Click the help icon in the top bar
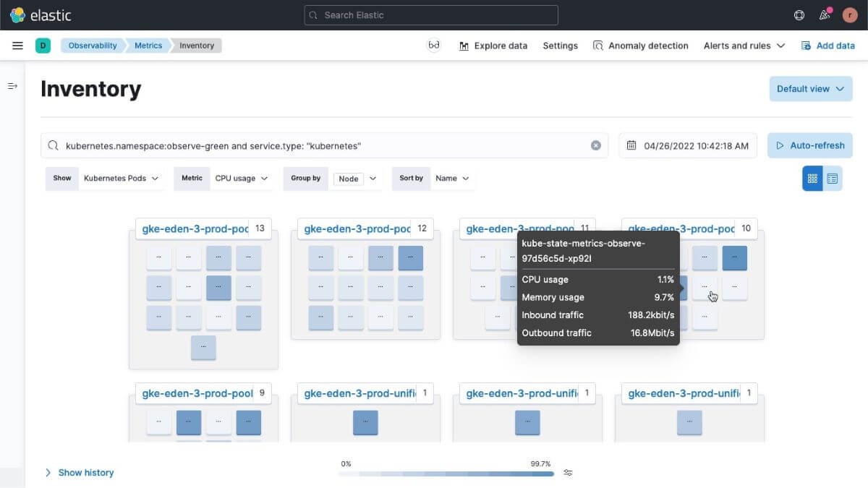 pos(799,14)
